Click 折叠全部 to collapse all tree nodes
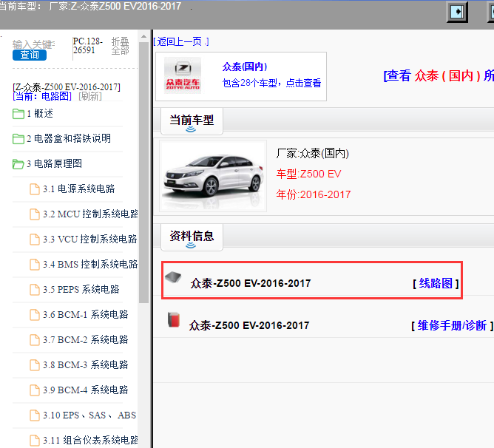 click(120, 46)
